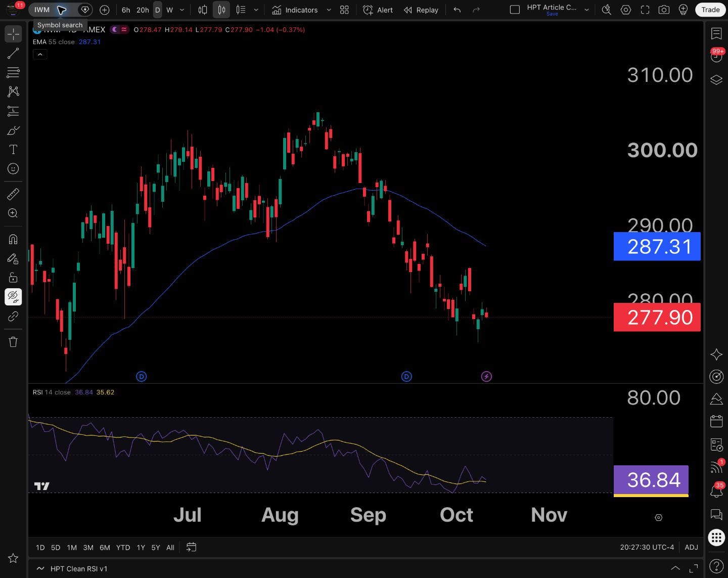Viewport: 728px width, 578px height.
Task: Select the crosshair cursor tool
Action: coord(13,34)
